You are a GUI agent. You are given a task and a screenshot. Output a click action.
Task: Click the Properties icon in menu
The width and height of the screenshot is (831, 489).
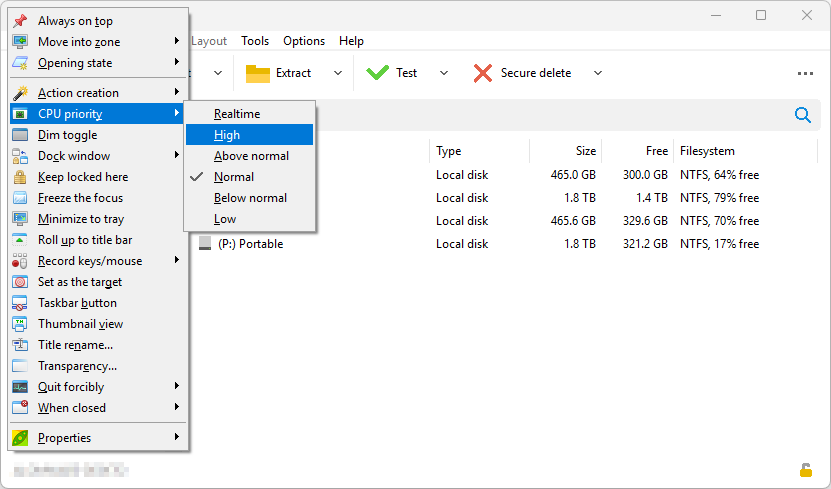[x=20, y=437]
